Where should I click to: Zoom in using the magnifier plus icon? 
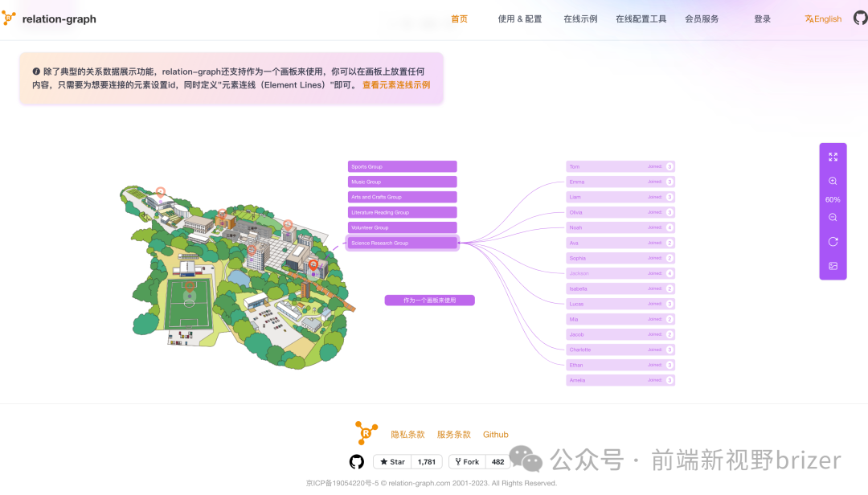pyautogui.click(x=833, y=182)
